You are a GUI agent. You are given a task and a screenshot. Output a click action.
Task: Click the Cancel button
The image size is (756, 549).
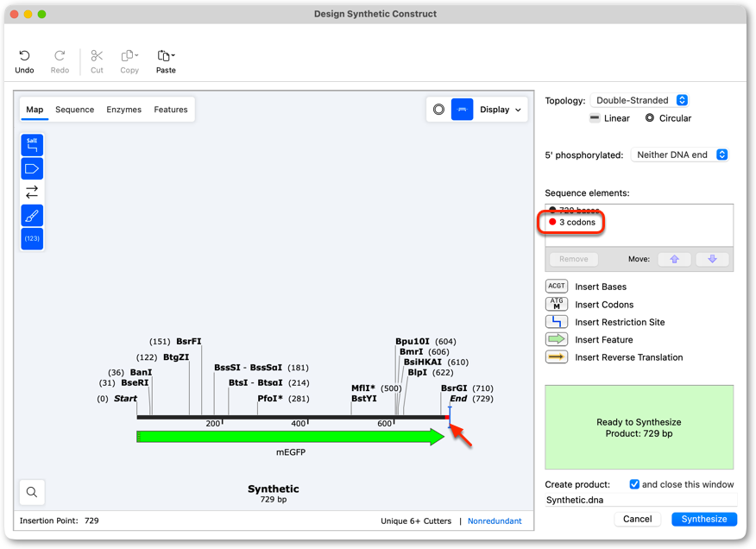[x=638, y=519]
